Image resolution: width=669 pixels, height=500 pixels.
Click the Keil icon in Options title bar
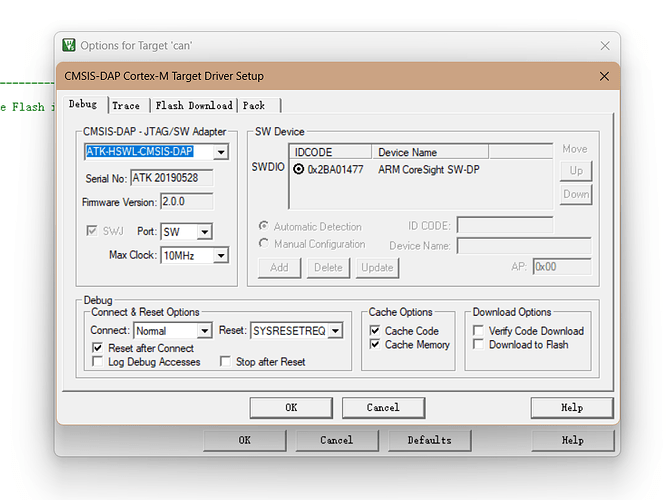(69, 45)
